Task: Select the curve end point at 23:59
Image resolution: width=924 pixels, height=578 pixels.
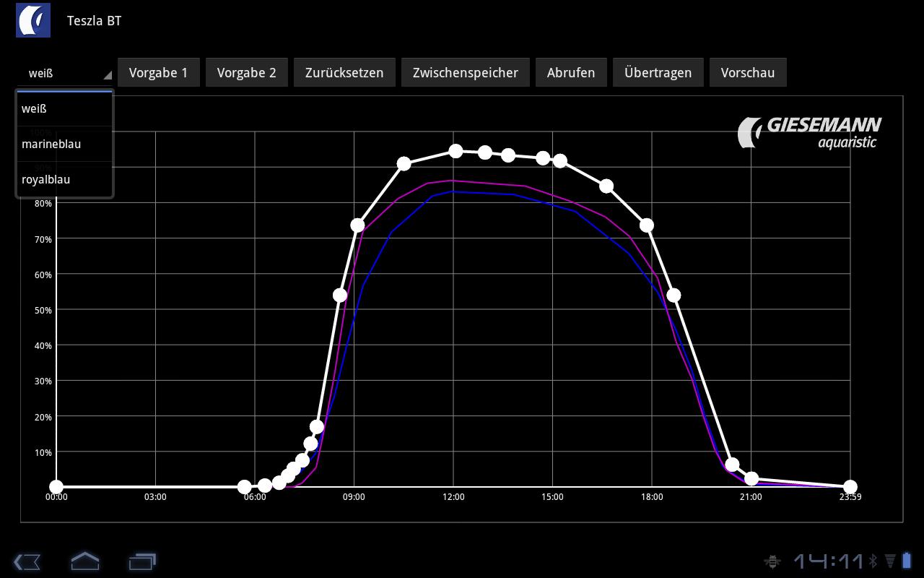Action: click(850, 487)
